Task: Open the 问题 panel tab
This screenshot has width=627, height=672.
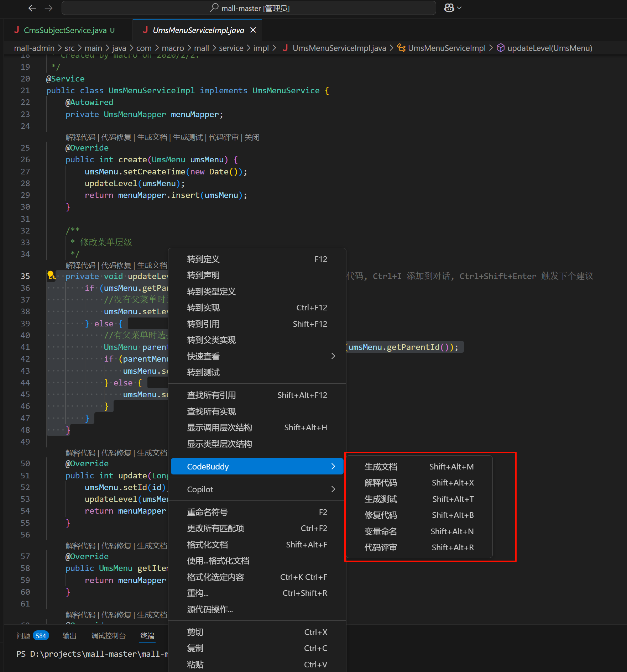Action: pyautogui.click(x=23, y=636)
